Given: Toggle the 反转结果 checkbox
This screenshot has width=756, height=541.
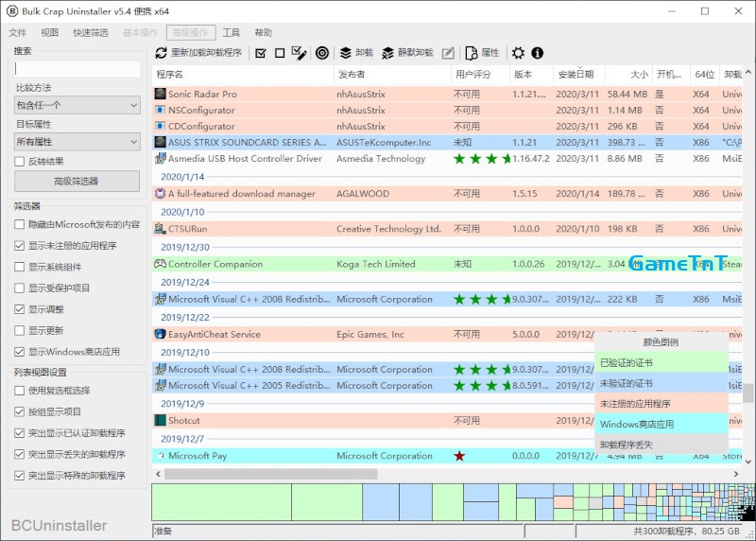Looking at the screenshot, I should click(19, 161).
